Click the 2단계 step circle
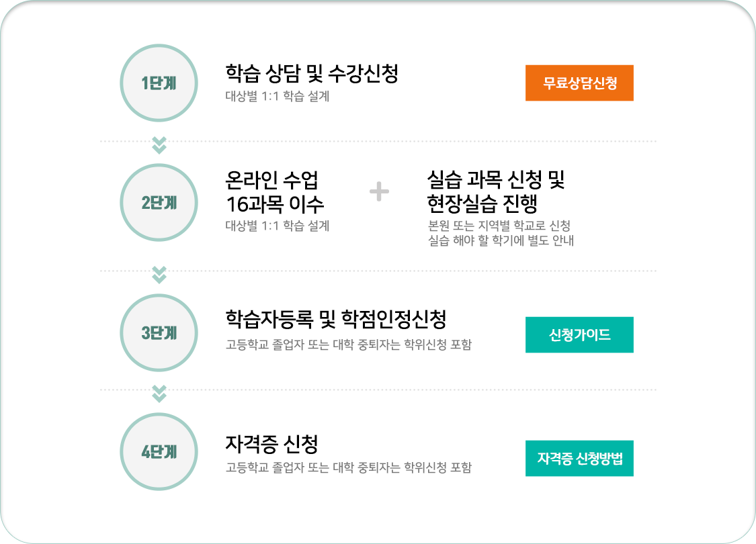Viewport: 756px width, 544px height. pos(159,202)
